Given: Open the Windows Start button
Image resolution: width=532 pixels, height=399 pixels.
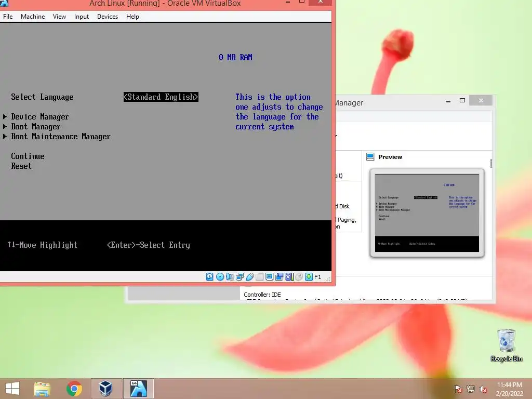Looking at the screenshot, I should tap(12, 389).
